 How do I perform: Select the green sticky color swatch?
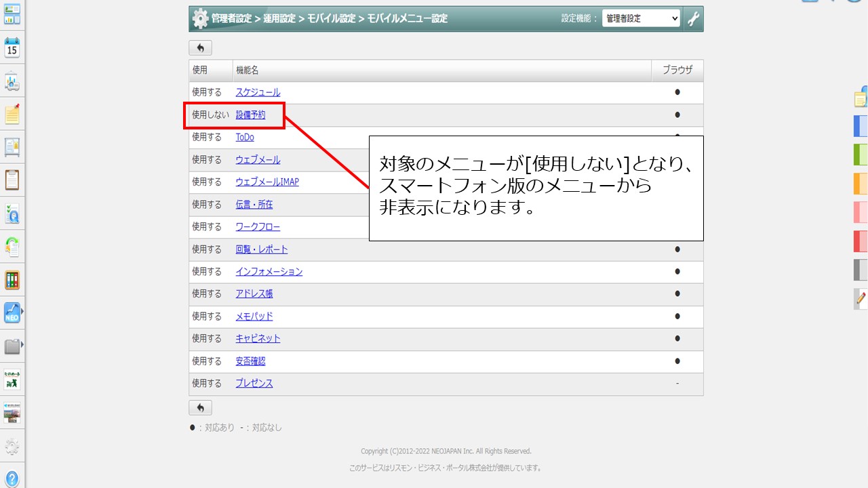click(861, 155)
